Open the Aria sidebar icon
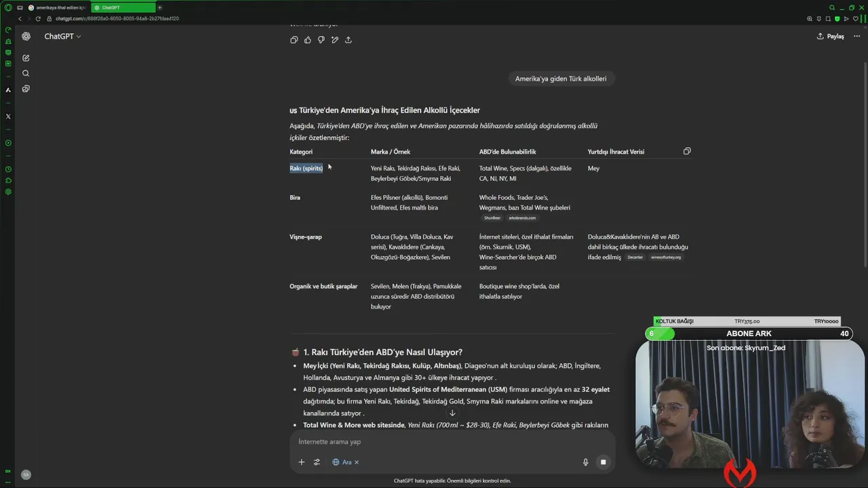The height and width of the screenshot is (488, 868). coord(8,89)
